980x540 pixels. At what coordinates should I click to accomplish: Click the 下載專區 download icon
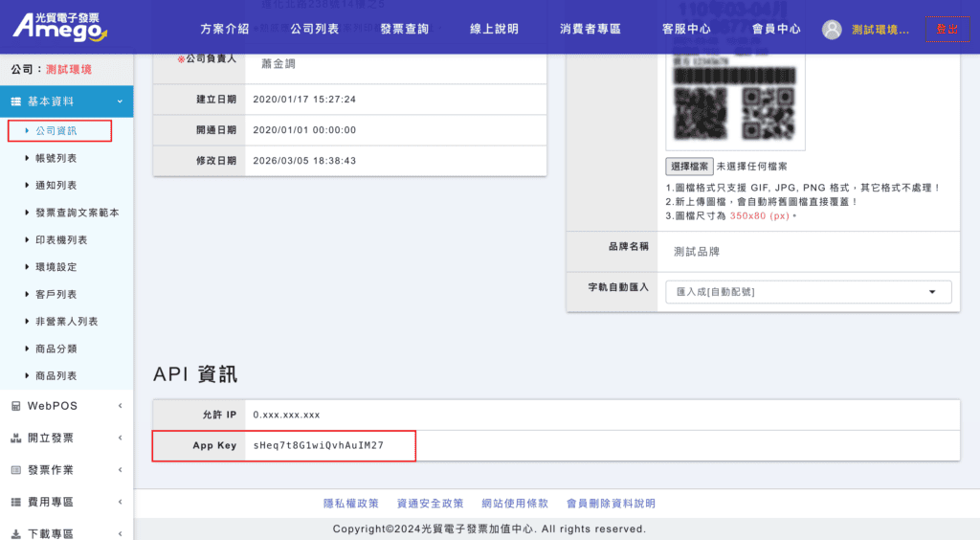click(15, 533)
